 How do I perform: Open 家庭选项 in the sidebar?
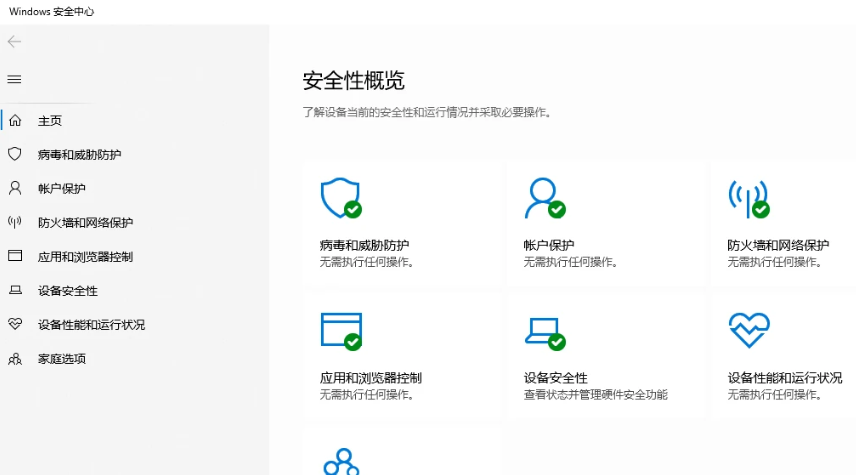coord(62,359)
